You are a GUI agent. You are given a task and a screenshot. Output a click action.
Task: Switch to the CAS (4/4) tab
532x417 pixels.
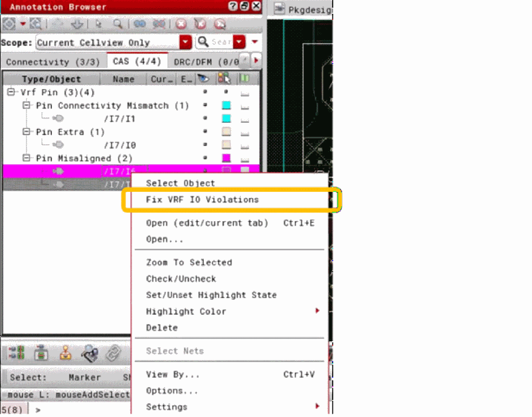point(137,61)
